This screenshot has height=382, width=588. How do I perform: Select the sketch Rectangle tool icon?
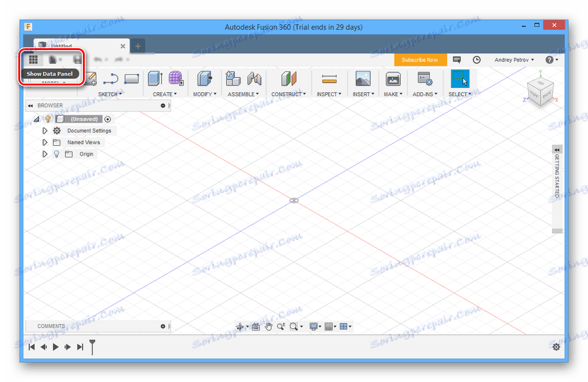(132, 79)
